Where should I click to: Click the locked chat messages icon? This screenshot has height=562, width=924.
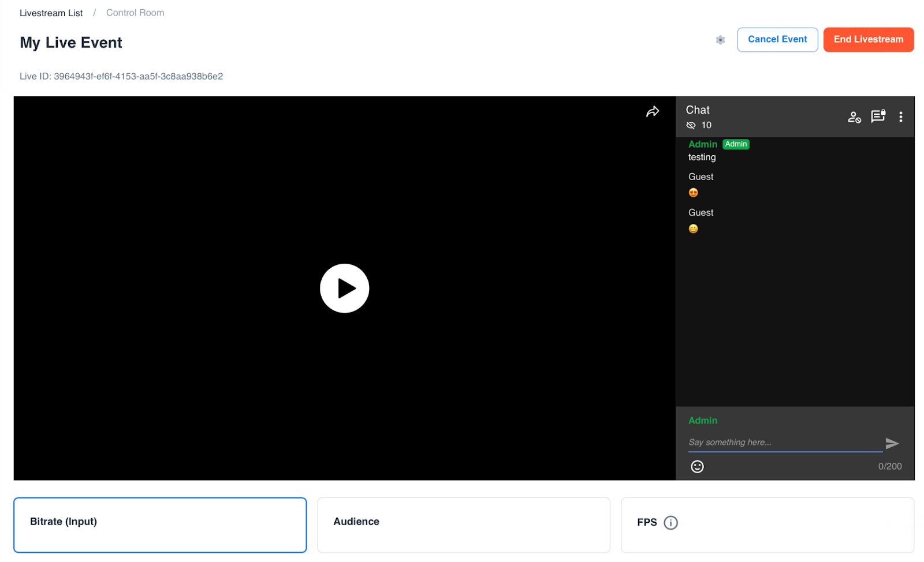(877, 117)
